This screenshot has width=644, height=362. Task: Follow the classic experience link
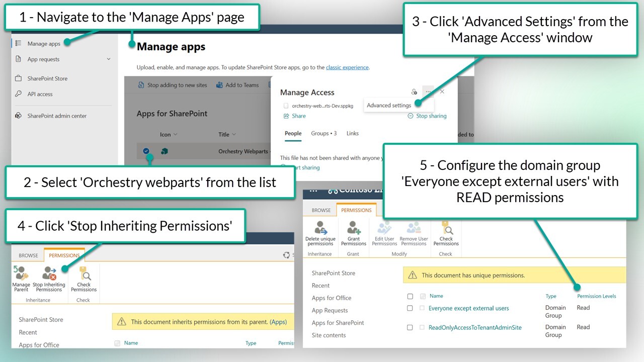[347, 67]
